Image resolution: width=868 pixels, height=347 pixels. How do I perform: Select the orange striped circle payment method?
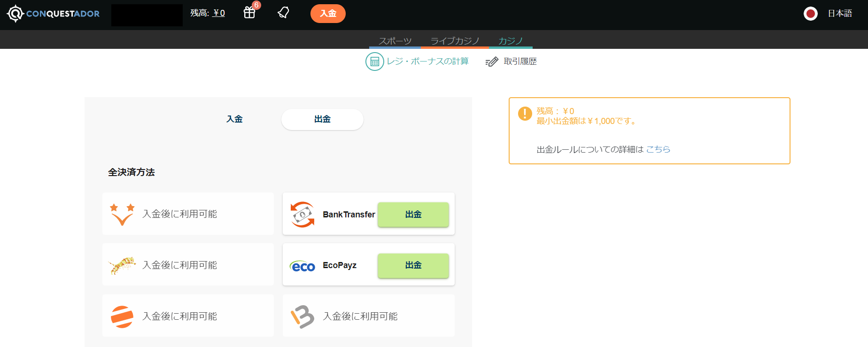122,316
